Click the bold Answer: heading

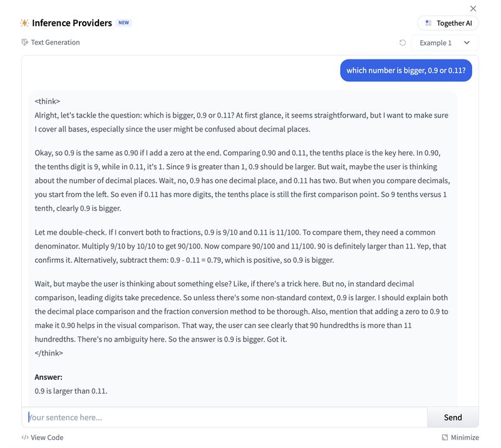[49, 377]
